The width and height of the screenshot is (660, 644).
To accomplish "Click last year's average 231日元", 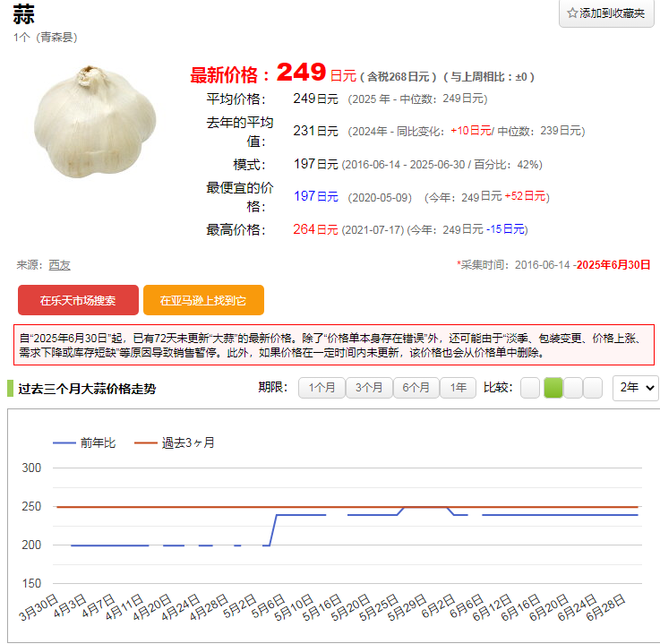I will tap(316, 131).
